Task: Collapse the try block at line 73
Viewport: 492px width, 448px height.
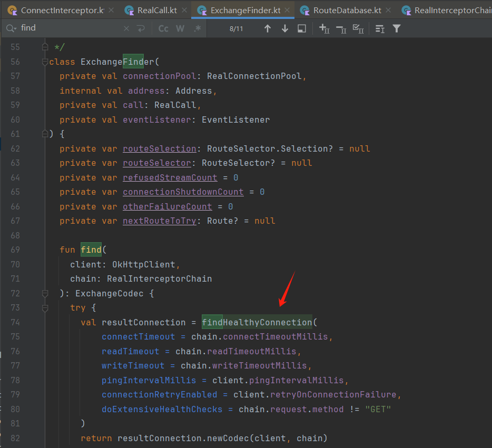Action: 45,308
